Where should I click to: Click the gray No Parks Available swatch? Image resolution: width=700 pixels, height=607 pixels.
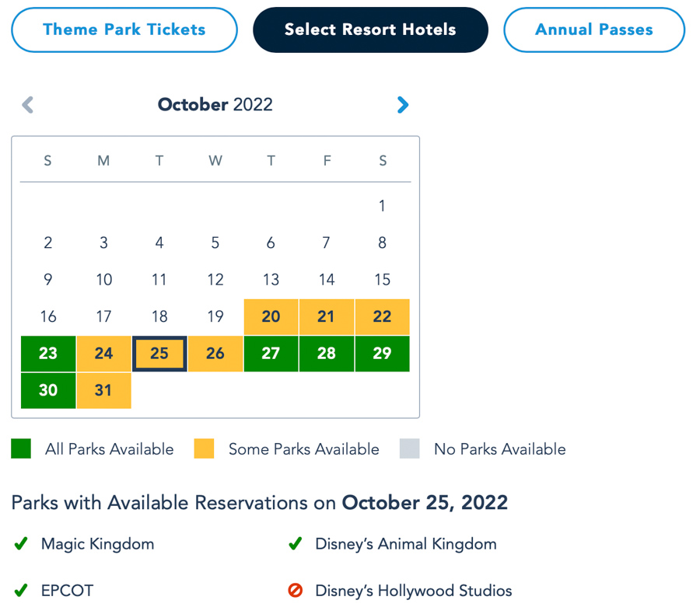click(409, 448)
